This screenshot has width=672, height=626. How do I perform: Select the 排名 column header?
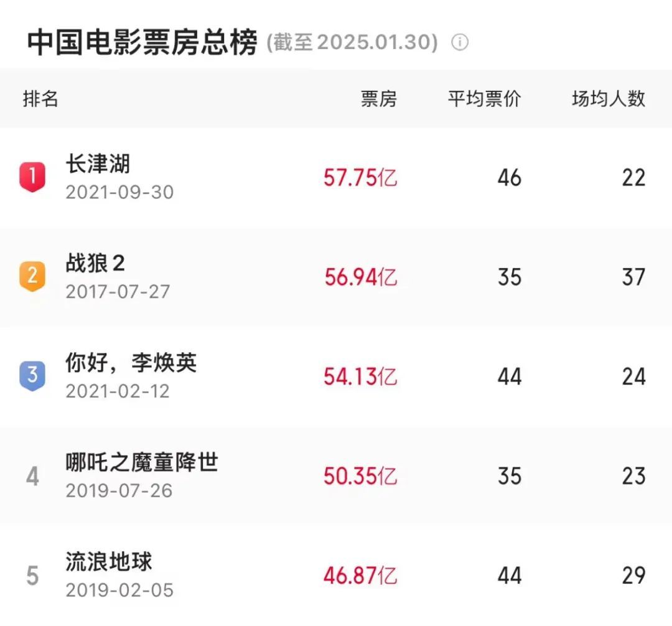39,98
